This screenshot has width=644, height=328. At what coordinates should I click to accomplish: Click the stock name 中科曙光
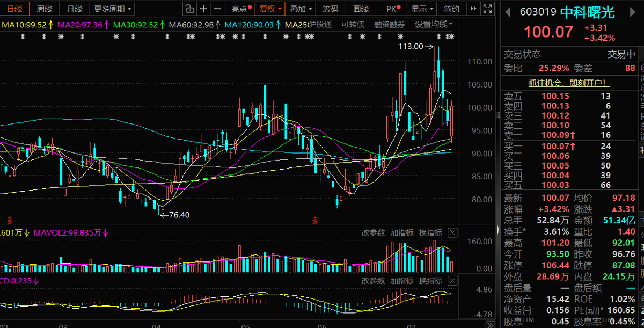click(x=587, y=13)
